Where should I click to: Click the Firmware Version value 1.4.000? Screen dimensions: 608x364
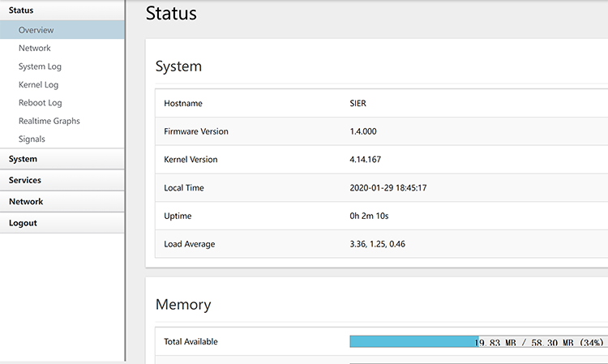point(363,131)
